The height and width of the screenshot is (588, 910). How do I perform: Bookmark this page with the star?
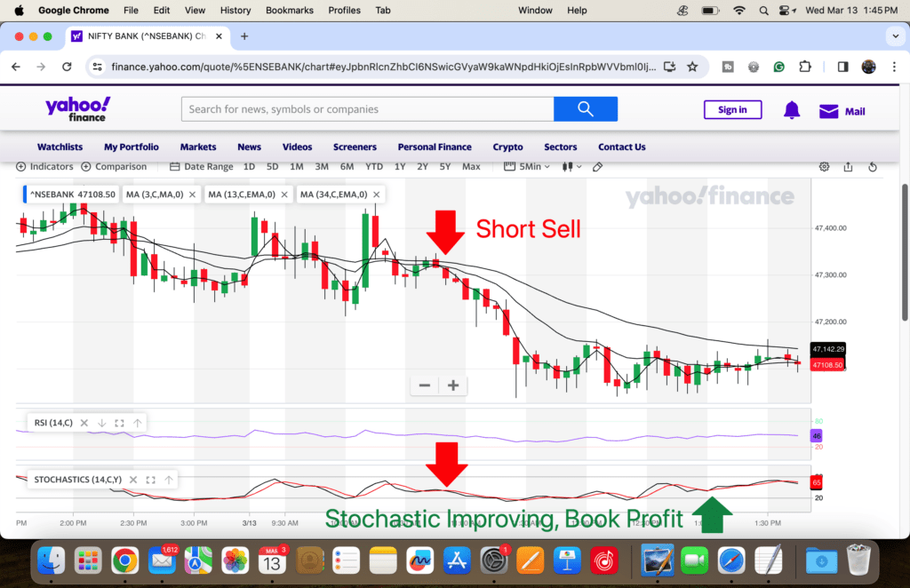[x=691, y=67]
